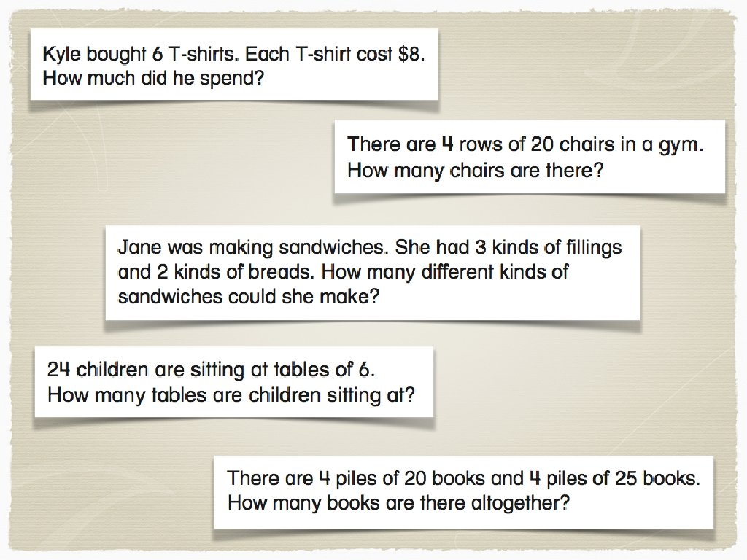747x560 pixels.
Task: Click the word "fillings" in sandwich problem
Action: coord(592,247)
